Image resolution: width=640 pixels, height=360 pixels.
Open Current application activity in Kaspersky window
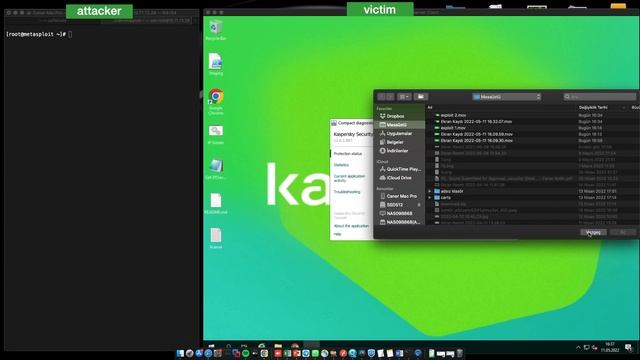point(349,178)
